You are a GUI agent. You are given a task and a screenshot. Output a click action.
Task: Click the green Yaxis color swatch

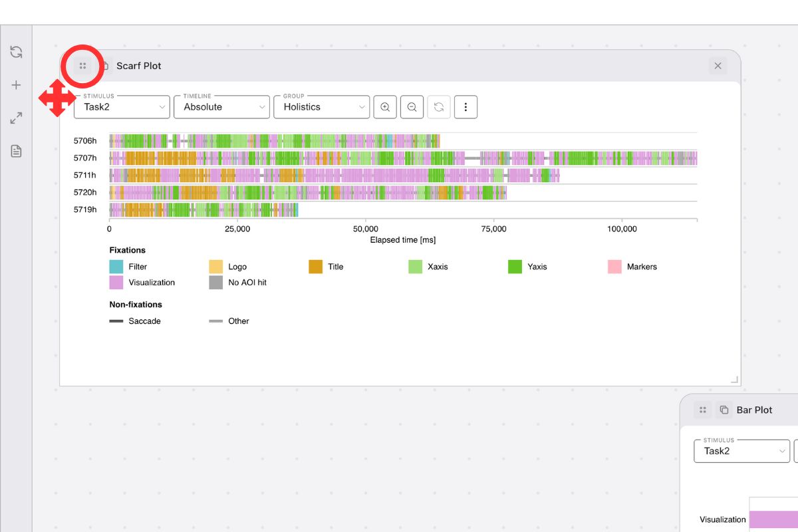[x=515, y=266]
